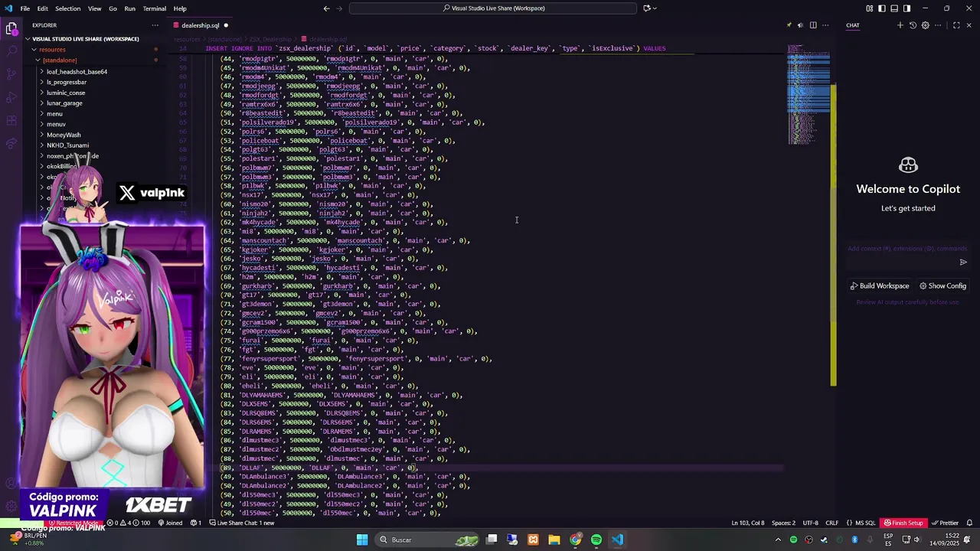Collapse the [standalone] folder
Viewport: 980px width, 551px height.
(x=59, y=60)
